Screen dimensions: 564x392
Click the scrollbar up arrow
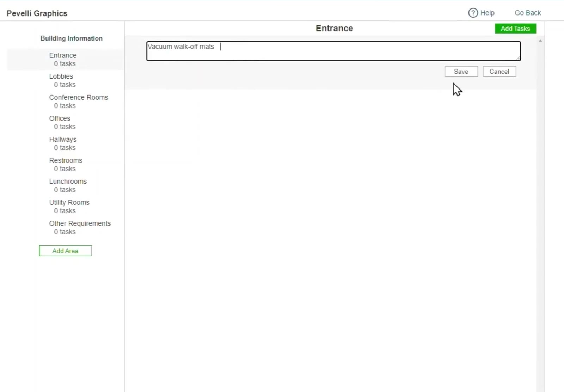540,41
